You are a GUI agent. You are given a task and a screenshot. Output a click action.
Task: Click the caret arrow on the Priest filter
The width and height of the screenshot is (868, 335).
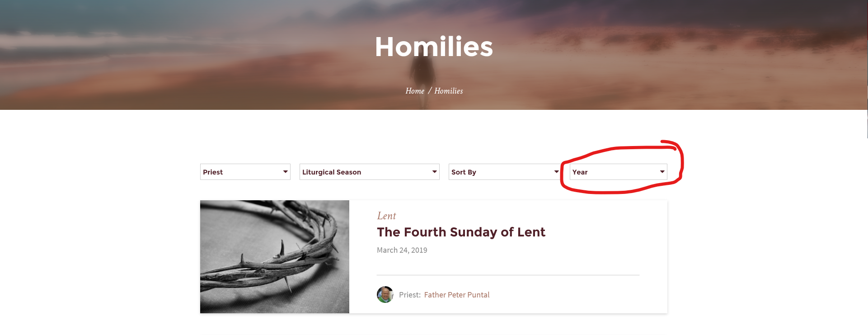click(286, 172)
